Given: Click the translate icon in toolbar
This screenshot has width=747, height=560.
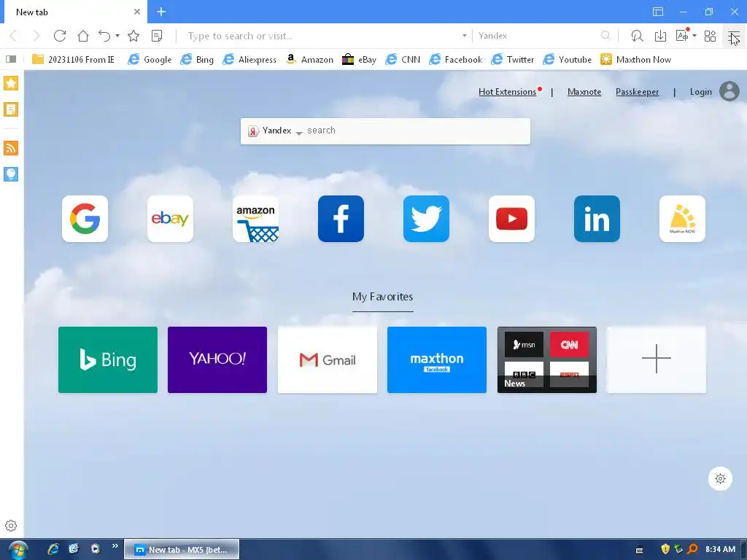Looking at the screenshot, I should click(682, 36).
